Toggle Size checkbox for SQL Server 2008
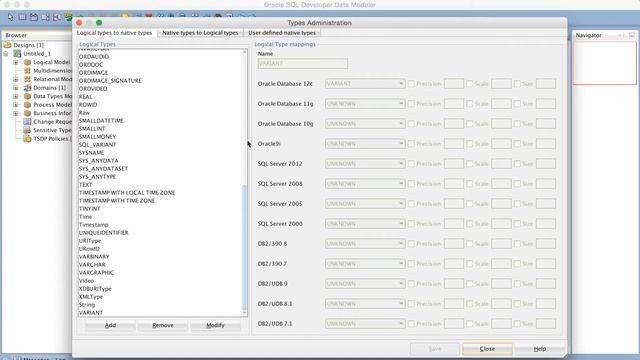 [517, 184]
